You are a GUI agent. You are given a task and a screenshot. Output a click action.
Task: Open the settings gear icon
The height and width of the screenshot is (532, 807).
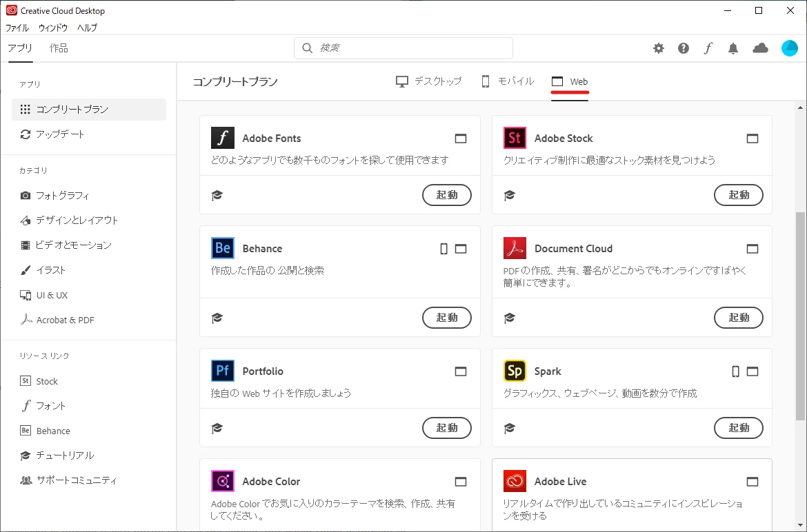[658, 48]
